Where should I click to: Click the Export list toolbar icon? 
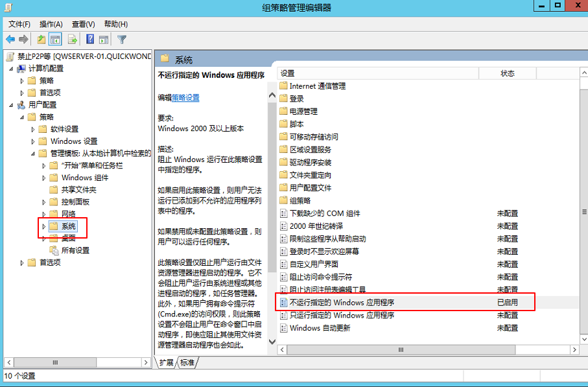74,40
